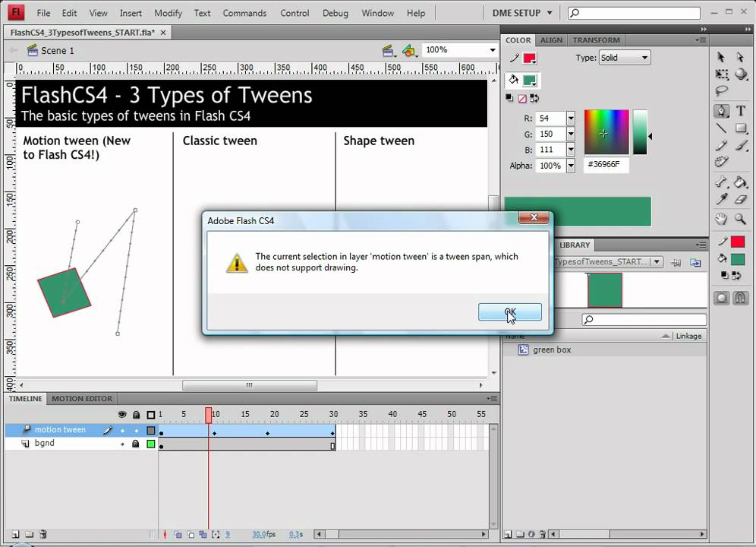
Task: Open the stage zoom 100% dropdown
Action: click(493, 49)
